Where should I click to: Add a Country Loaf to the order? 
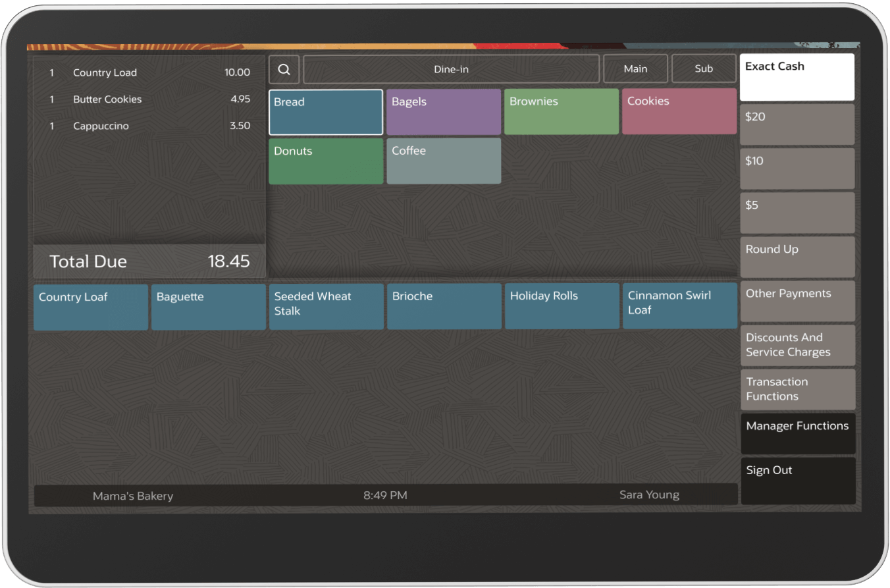coord(90,307)
